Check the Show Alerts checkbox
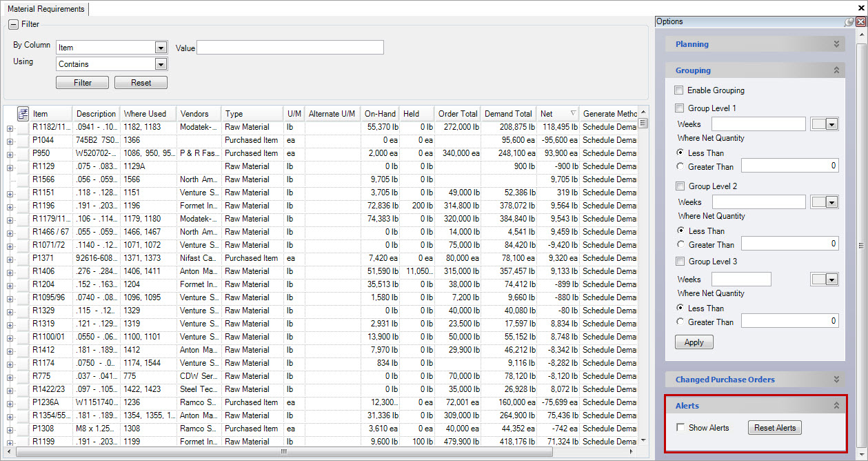The width and height of the screenshot is (868, 461). point(680,428)
